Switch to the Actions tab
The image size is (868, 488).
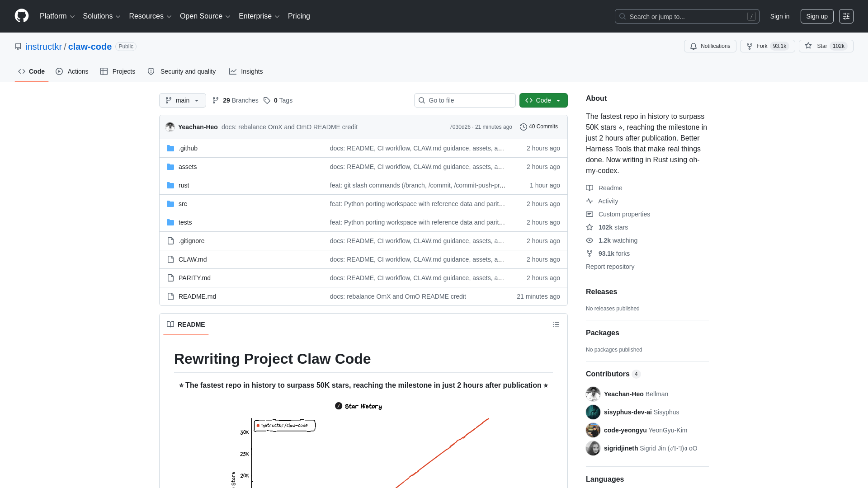[x=72, y=71]
